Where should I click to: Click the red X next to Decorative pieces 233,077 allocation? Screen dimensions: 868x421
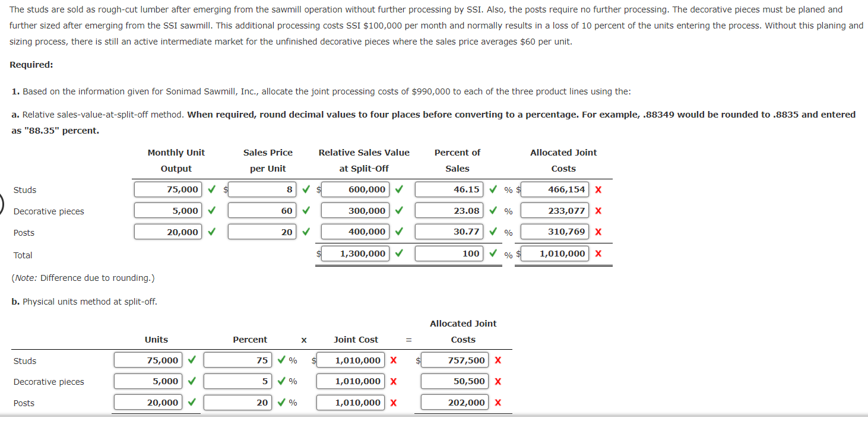(x=598, y=211)
